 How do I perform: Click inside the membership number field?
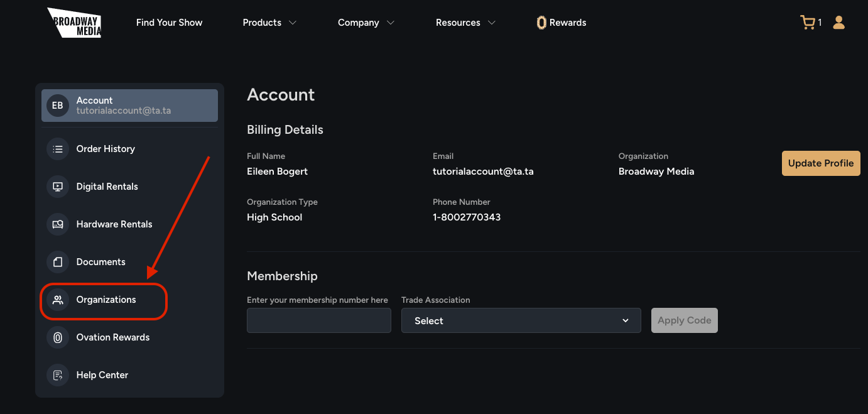[x=318, y=320]
